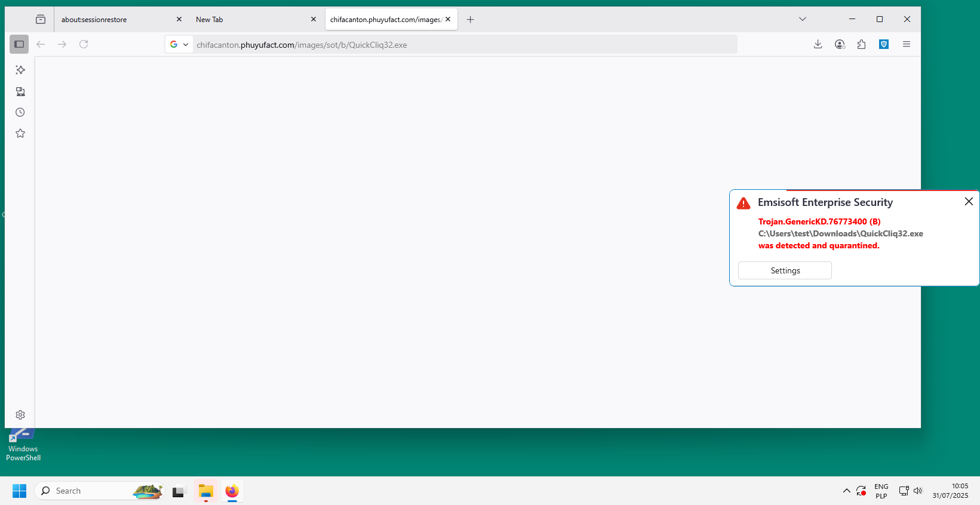Image resolution: width=980 pixels, height=505 pixels.
Task: Open the Firefox application hamburger menu
Action: coord(906,44)
